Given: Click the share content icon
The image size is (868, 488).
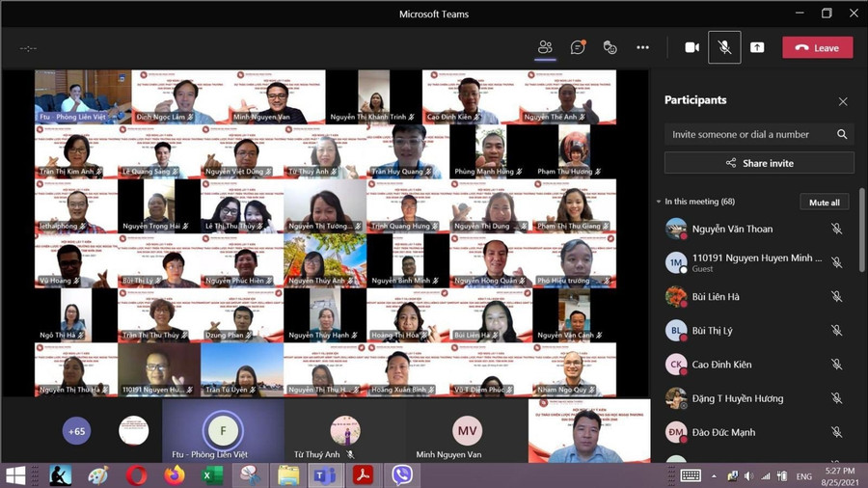Looking at the screenshot, I should (x=757, y=47).
